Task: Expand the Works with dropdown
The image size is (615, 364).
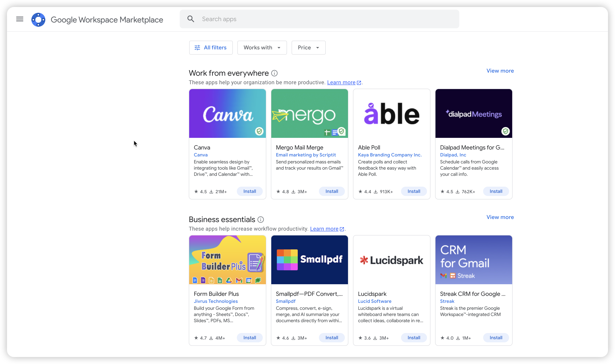Action: 262,48
